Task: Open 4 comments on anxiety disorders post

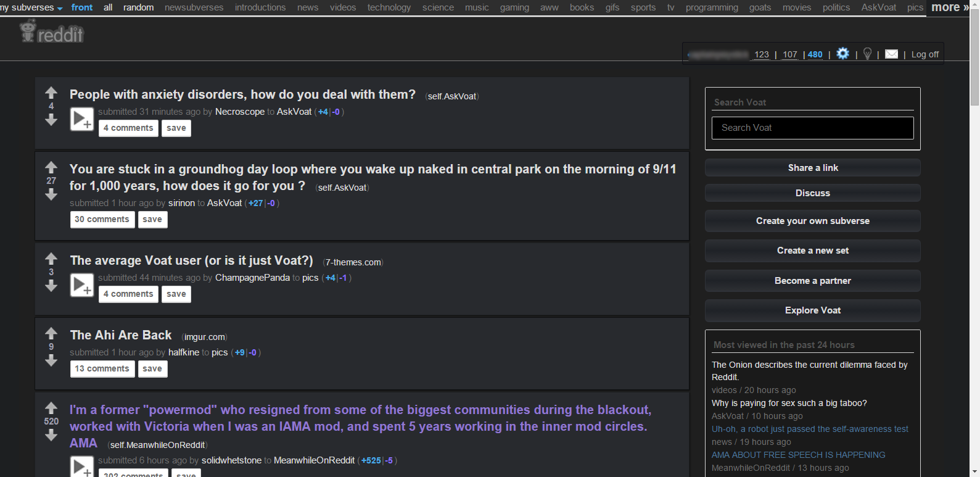Action: (x=128, y=128)
